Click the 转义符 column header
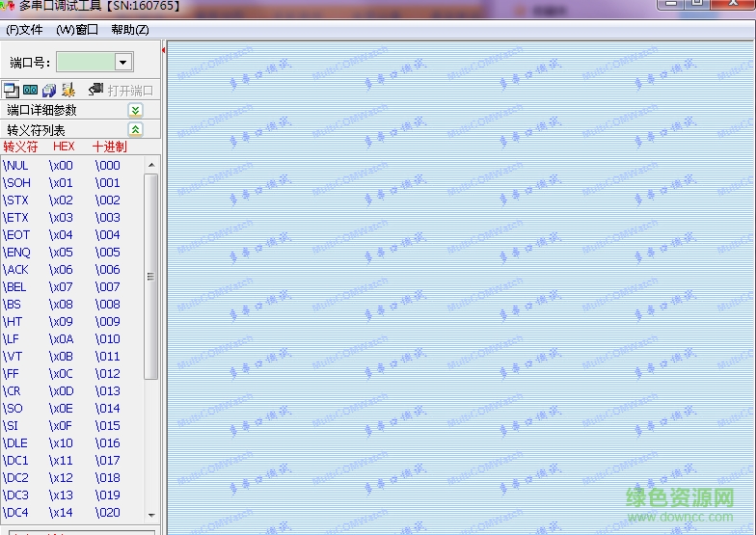The width and height of the screenshot is (756, 535). pyautogui.click(x=20, y=147)
